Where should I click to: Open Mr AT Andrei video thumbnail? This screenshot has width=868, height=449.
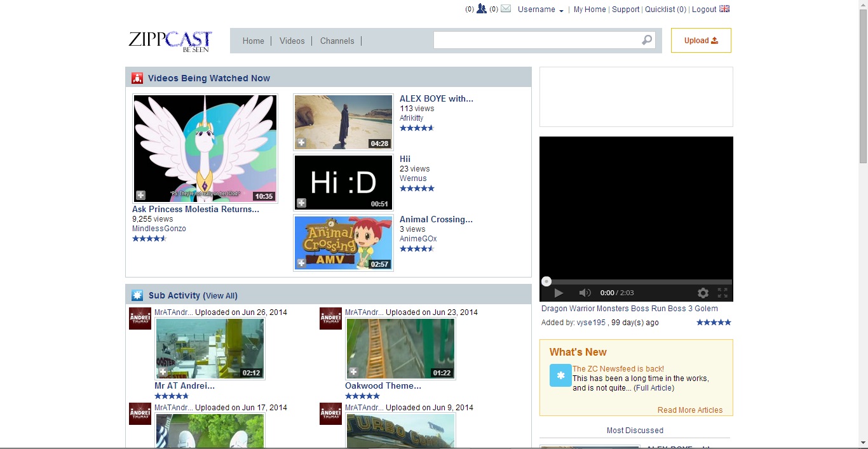click(x=210, y=349)
